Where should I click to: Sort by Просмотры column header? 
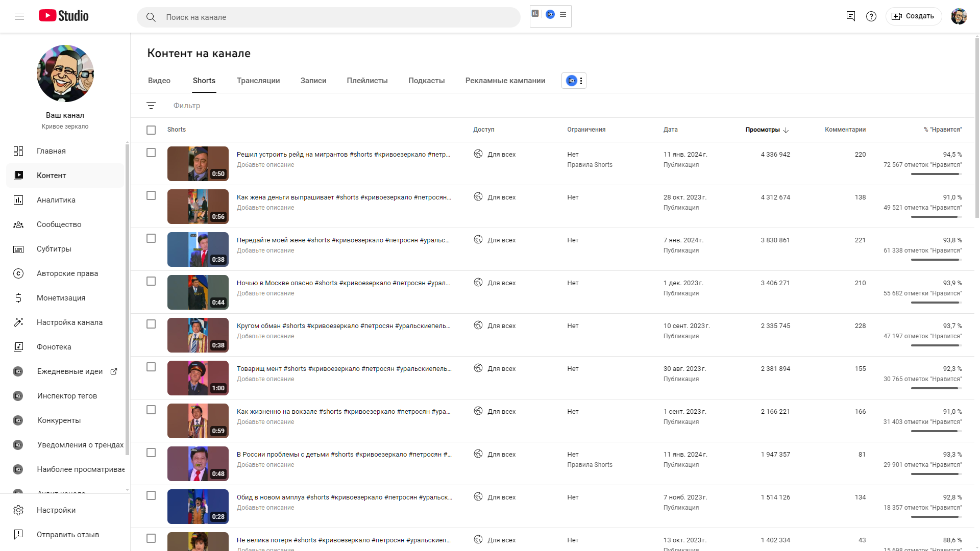click(767, 130)
